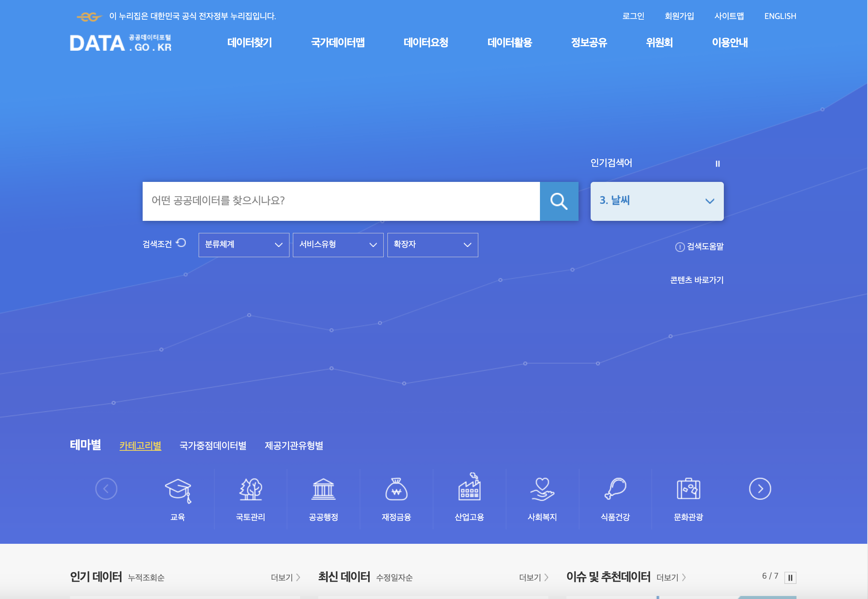Click the magnifier search button

pos(559,201)
